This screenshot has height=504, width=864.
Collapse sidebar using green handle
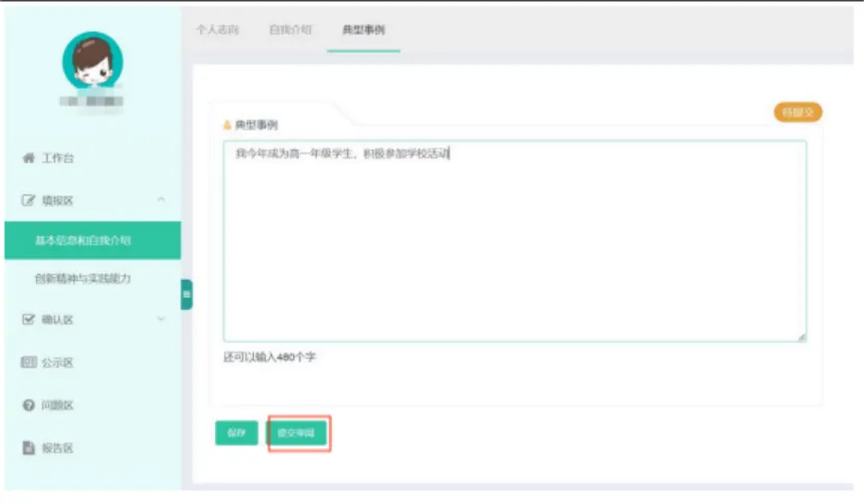[x=186, y=295]
